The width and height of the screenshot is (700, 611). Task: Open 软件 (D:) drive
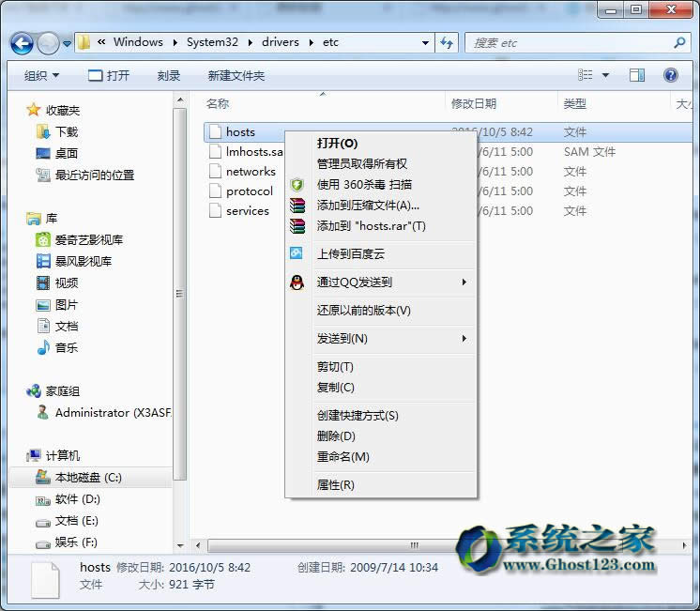pos(68,499)
